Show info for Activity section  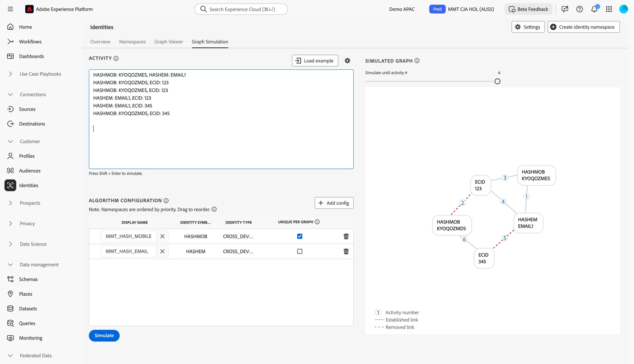point(116,58)
